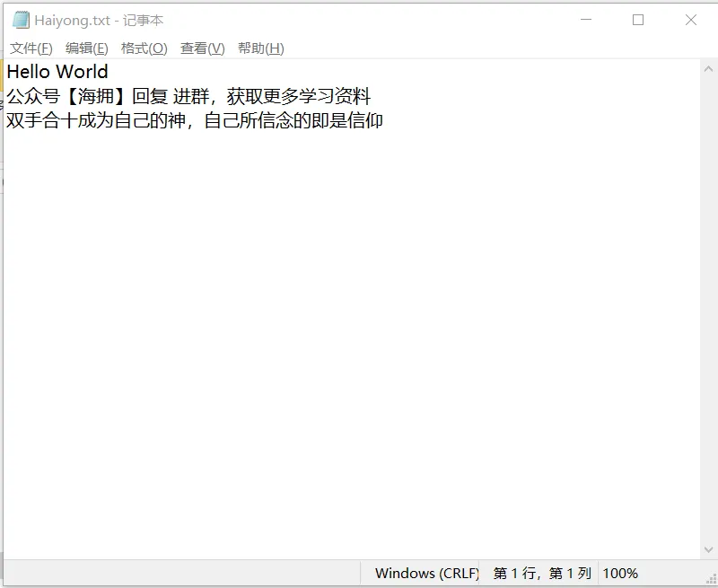Maximize the Haiyong.txt Notepad window
718x588 pixels.
[x=638, y=20]
